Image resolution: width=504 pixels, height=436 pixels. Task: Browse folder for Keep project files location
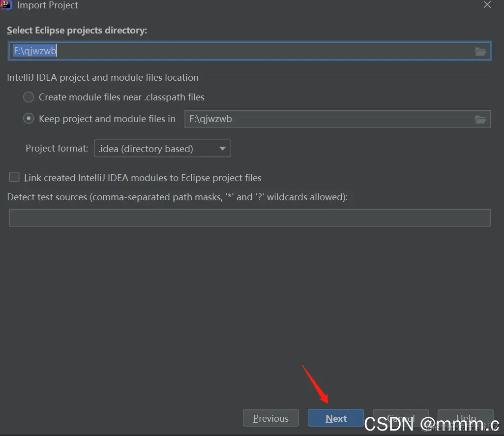tap(480, 120)
